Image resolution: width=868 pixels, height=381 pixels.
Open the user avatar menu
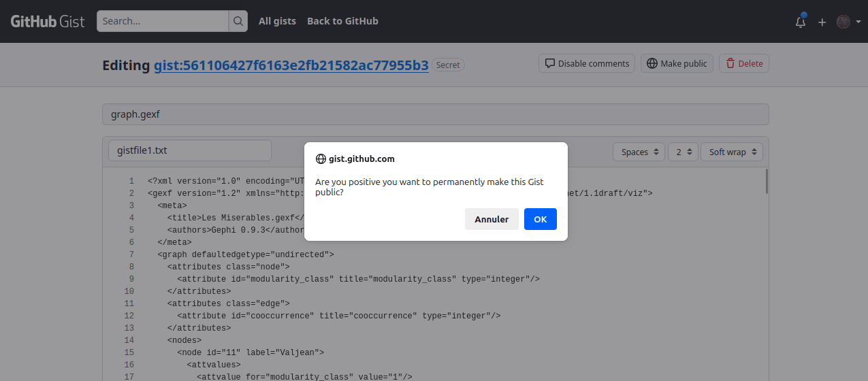pos(848,22)
